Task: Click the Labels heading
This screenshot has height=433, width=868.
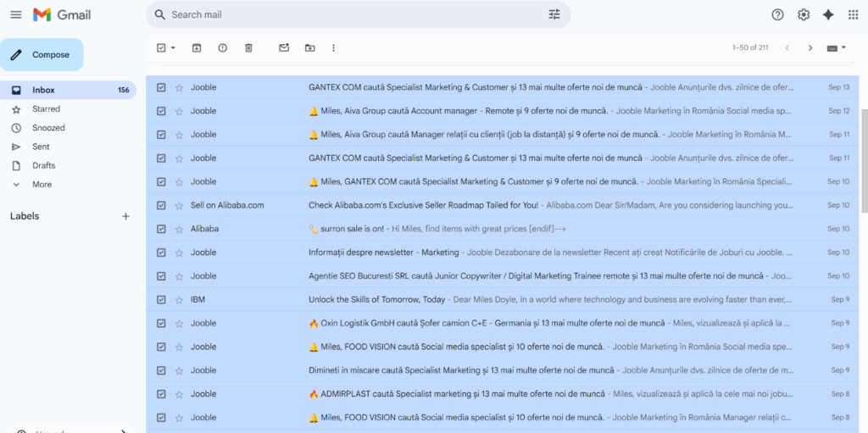Action: [25, 217]
